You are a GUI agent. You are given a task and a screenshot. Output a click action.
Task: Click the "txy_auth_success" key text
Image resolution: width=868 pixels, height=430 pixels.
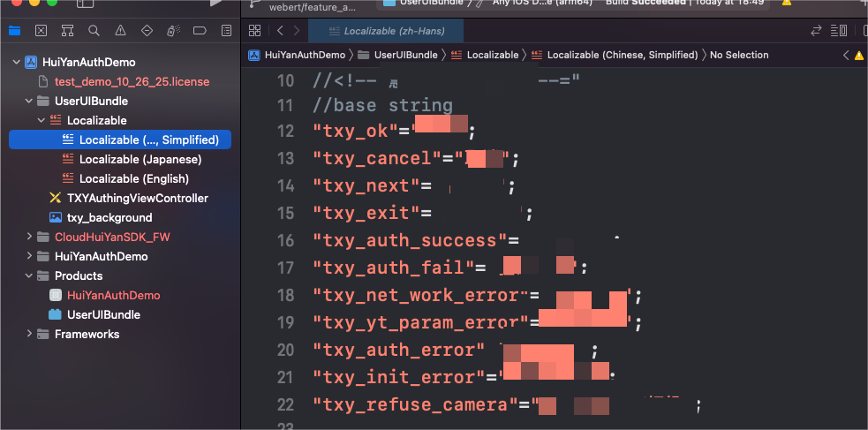coord(410,240)
